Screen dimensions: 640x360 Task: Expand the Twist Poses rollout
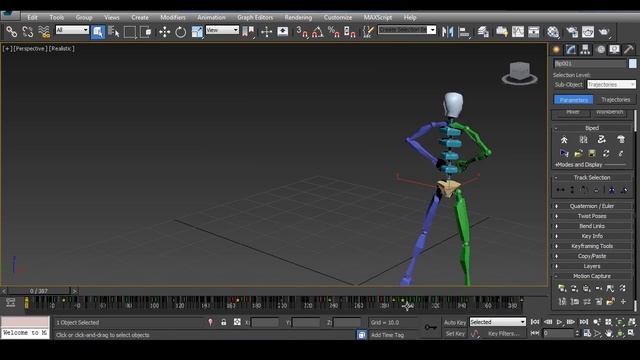tap(592, 216)
